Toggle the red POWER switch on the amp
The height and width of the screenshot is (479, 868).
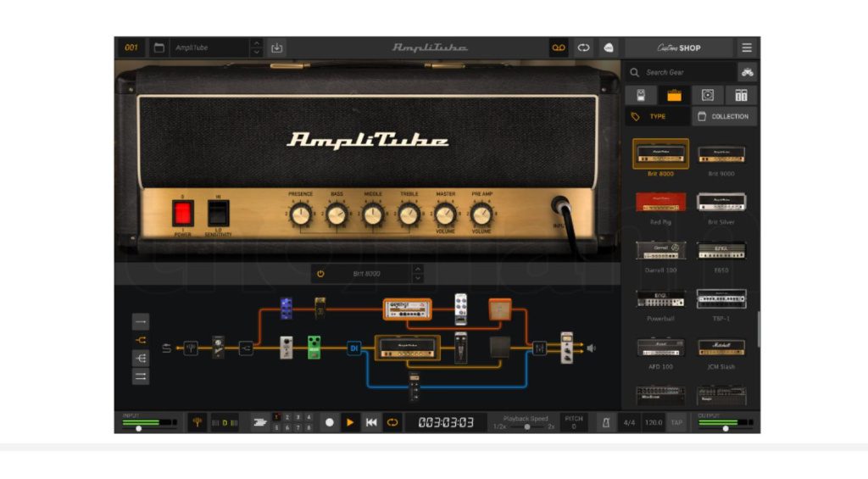[183, 213]
